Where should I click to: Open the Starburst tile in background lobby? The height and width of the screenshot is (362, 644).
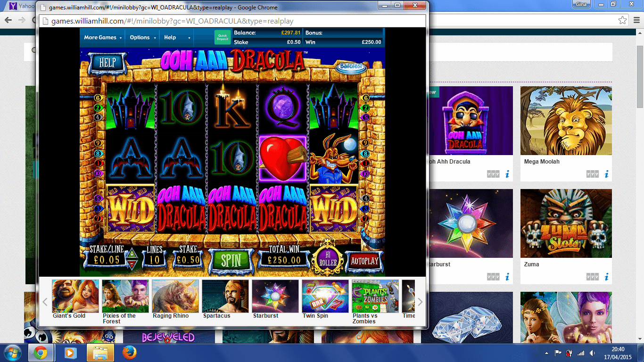coord(470,223)
